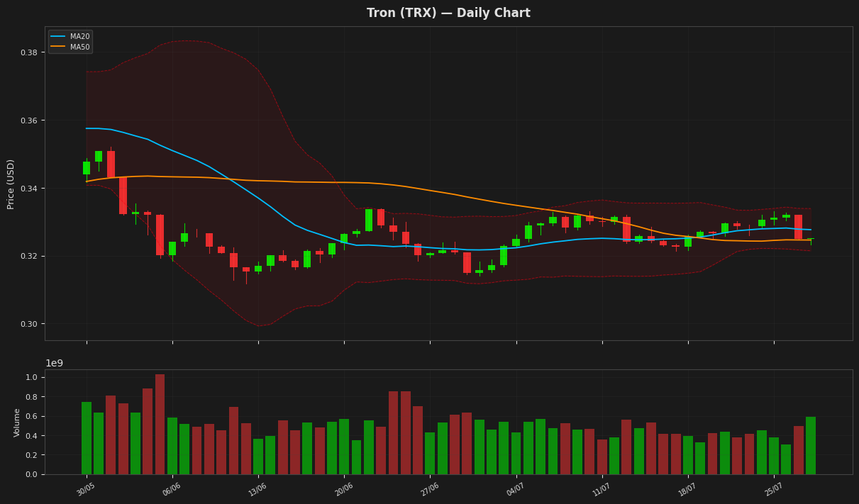Click the 04/07 date label
Viewport: 859px width, 504px height.
(516, 489)
